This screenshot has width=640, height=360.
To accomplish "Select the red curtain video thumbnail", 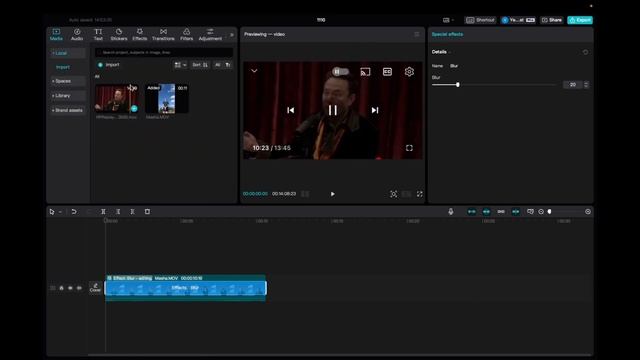I will (116, 98).
